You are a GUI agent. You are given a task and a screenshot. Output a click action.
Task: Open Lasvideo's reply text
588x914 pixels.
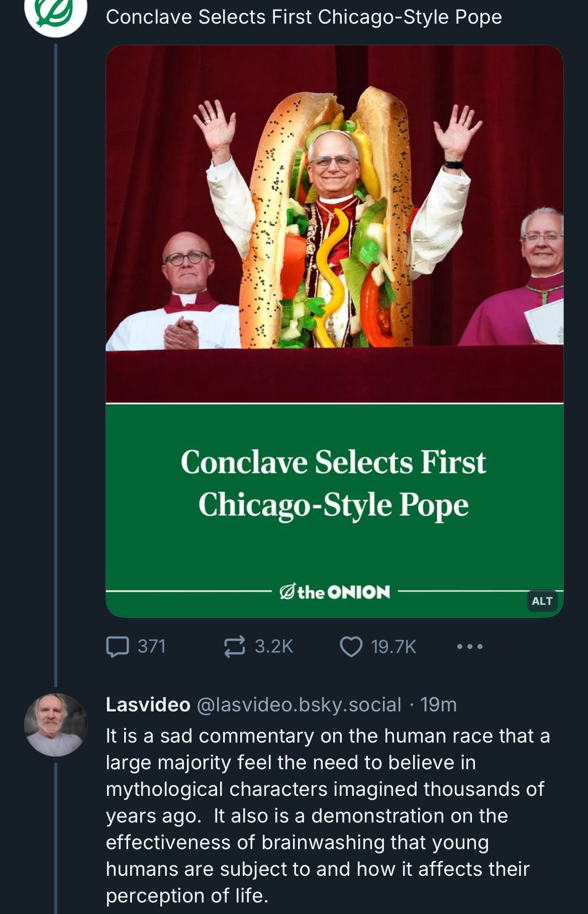(328, 815)
